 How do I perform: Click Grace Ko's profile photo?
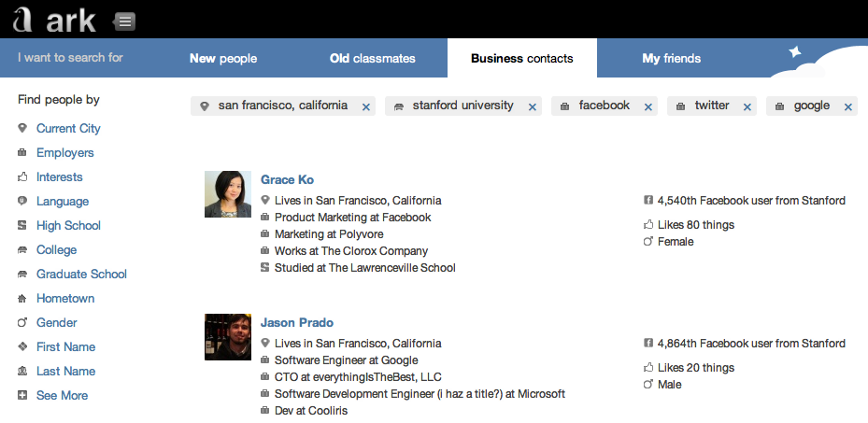pos(228,194)
